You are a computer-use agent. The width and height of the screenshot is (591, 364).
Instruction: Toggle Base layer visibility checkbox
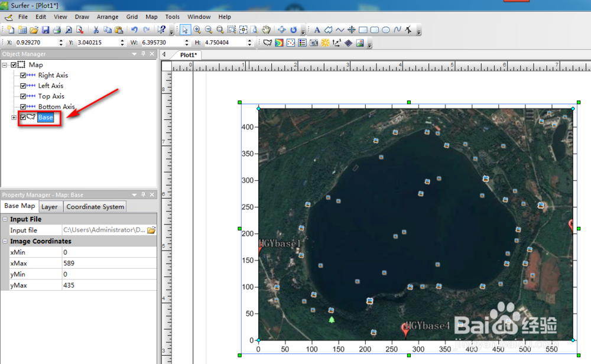[x=23, y=117]
